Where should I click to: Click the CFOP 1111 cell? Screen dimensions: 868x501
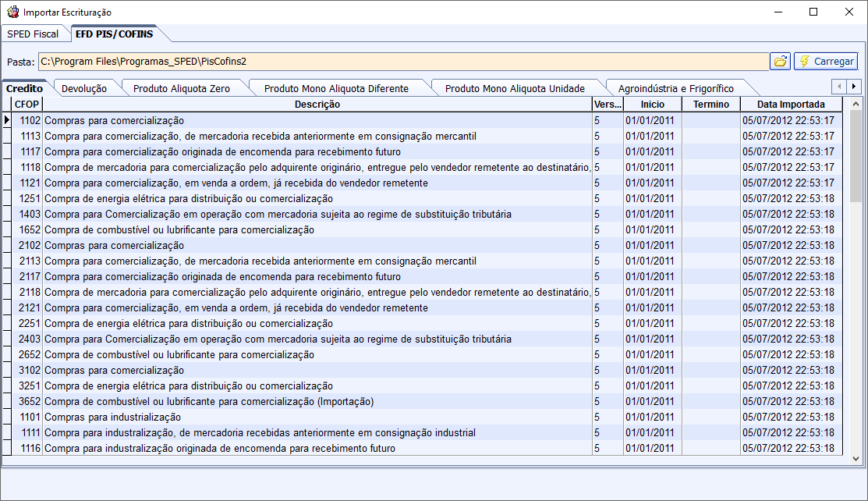point(27,432)
